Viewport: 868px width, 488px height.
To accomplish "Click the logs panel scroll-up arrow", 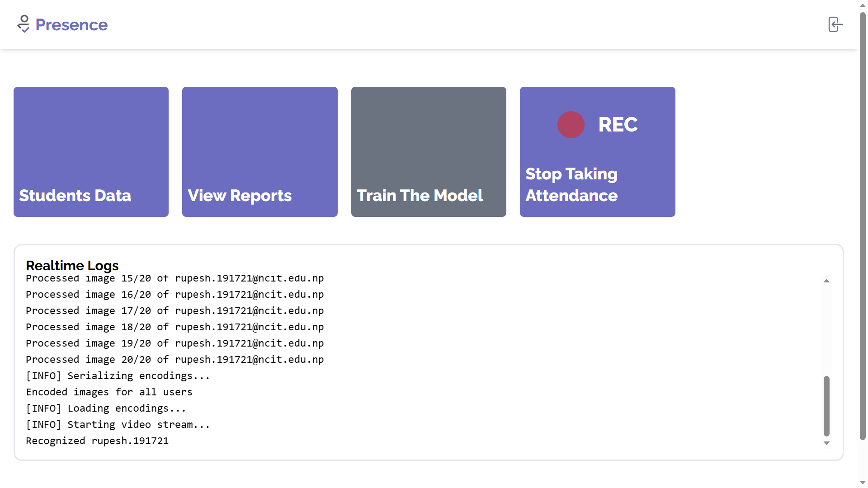I will [826, 281].
